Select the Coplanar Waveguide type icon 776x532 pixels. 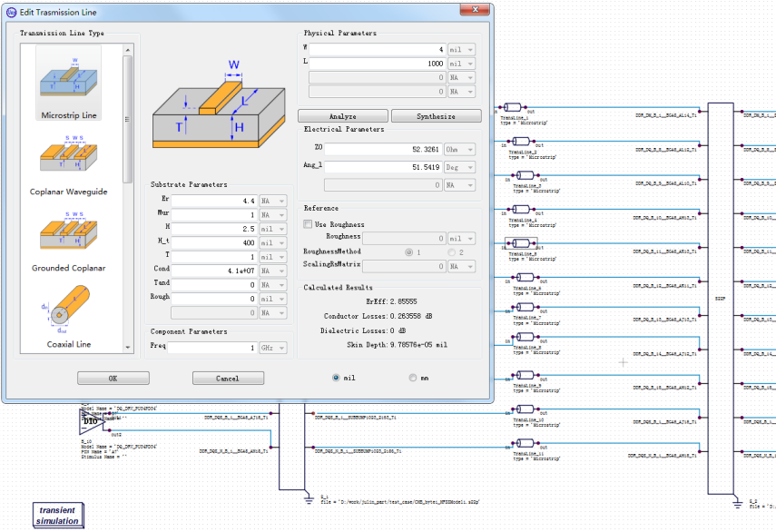click(x=69, y=153)
